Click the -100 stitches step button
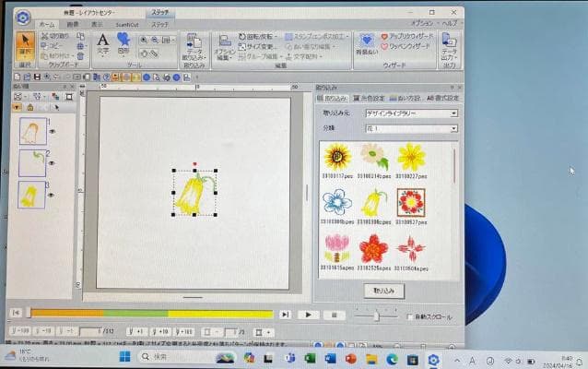This screenshot has height=369, width=588. [x=20, y=331]
